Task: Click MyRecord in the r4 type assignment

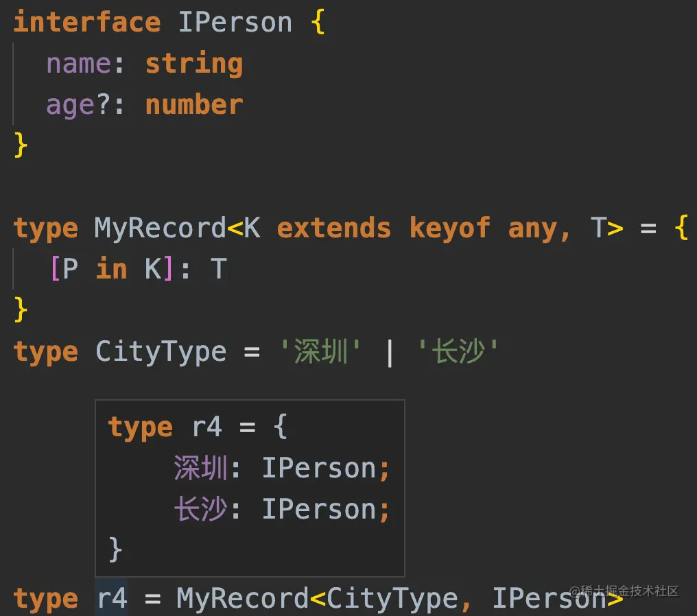Action: pos(243,597)
